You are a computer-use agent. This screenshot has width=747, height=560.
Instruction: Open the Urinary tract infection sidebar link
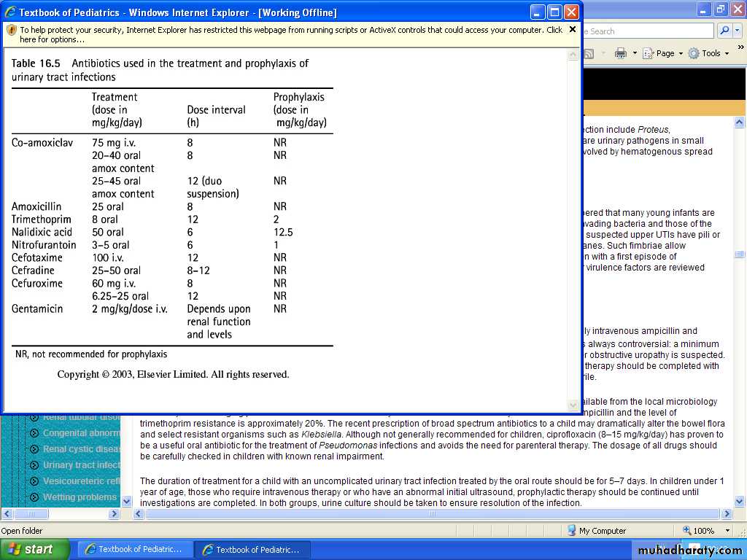click(81, 465)
